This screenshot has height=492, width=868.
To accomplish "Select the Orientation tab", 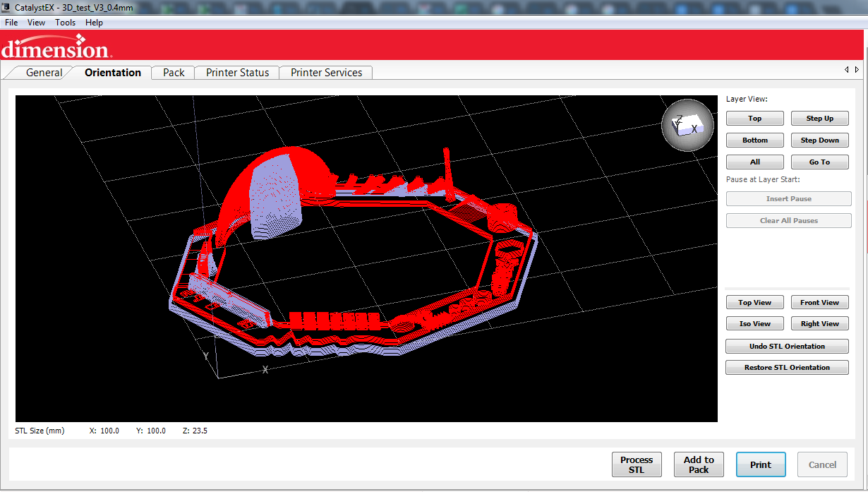I will [x=113, y=73].
